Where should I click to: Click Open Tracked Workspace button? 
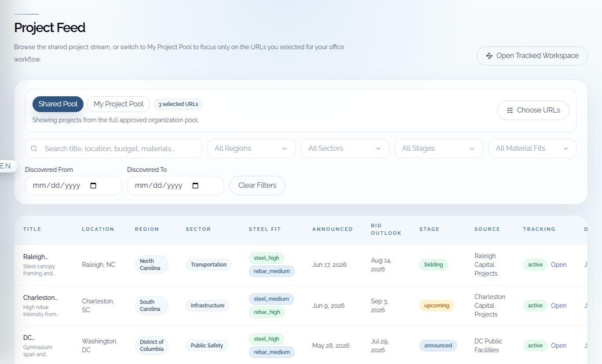tap(532, 56)
